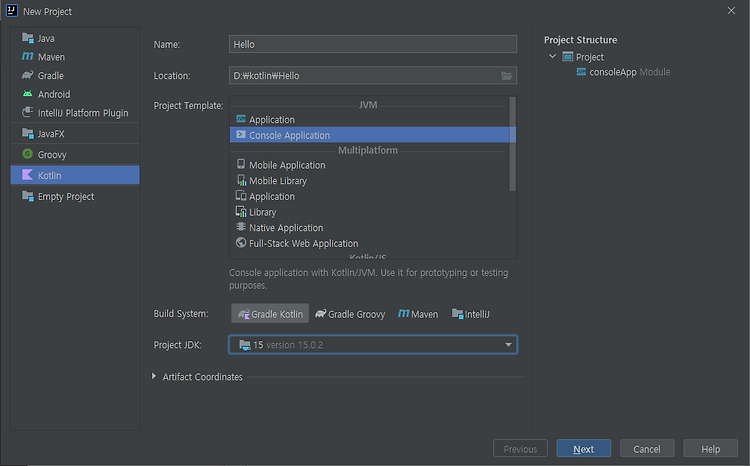Click the Project tree item

[583, 57]
